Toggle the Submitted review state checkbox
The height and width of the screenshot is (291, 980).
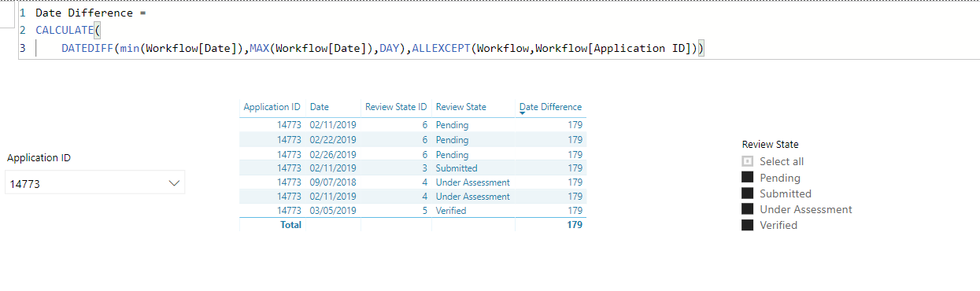pyautogui.click(x=747, y=193)
